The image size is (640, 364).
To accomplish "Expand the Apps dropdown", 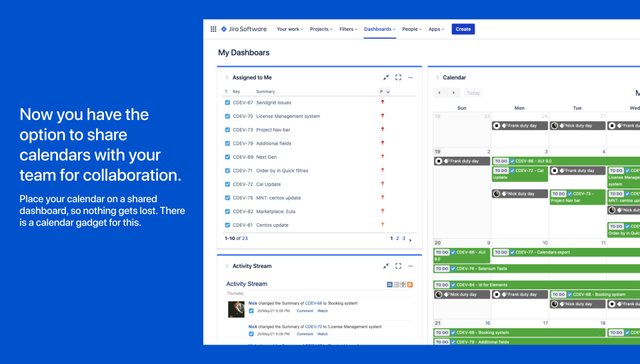I will coord(437,29).
